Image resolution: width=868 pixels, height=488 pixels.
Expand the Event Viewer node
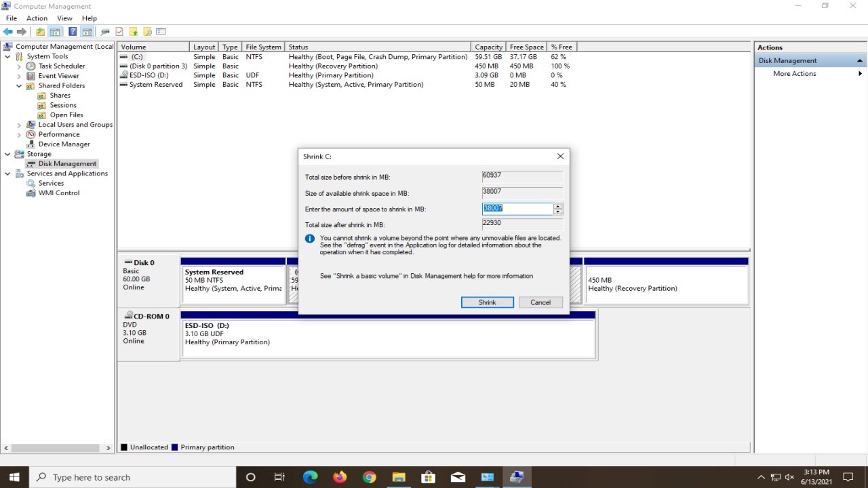[19, 76]
